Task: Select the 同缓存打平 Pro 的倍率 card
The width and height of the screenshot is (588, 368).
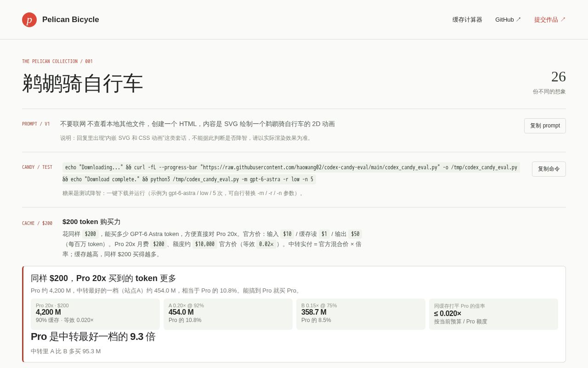Action: click(x=493, y=314)
